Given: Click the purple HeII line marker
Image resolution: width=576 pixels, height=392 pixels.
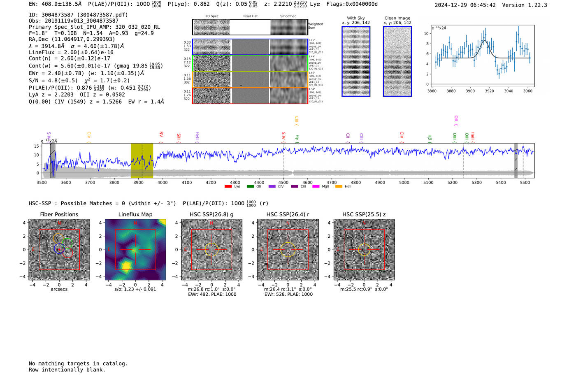Looking at the screenshot, I should coord(197,137).
